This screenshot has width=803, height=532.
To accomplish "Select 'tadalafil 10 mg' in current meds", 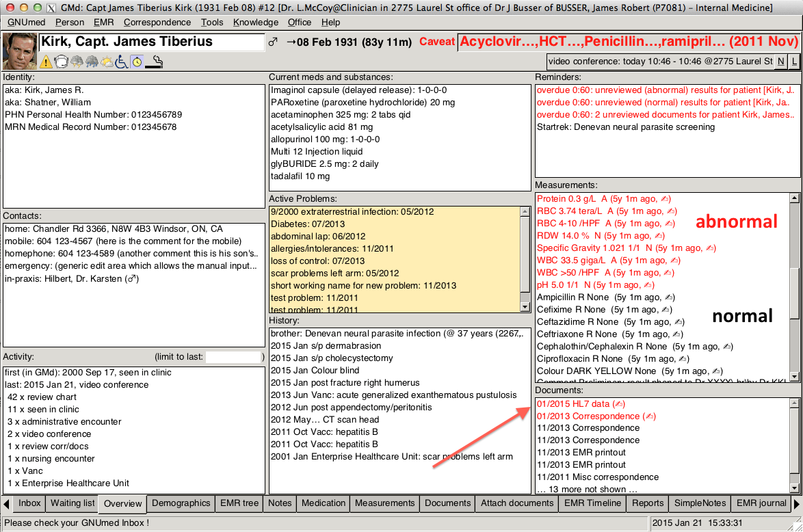I will point(300,176).
